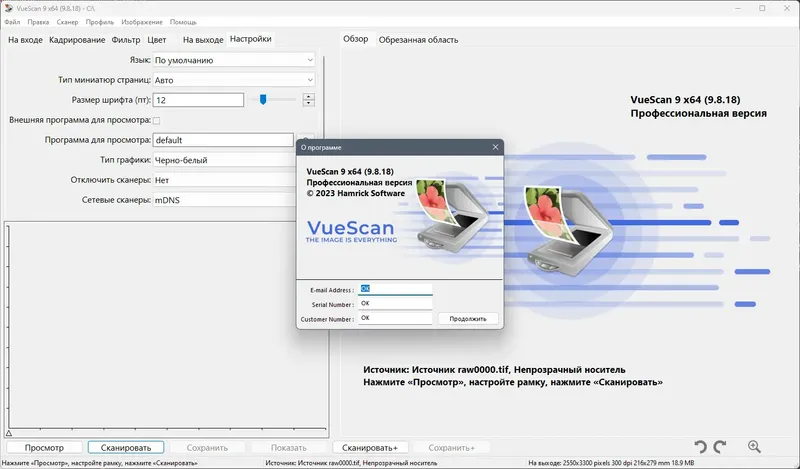Switch to Кадрирование tab
Screen dimensions: 800x469
coord(77,40)
